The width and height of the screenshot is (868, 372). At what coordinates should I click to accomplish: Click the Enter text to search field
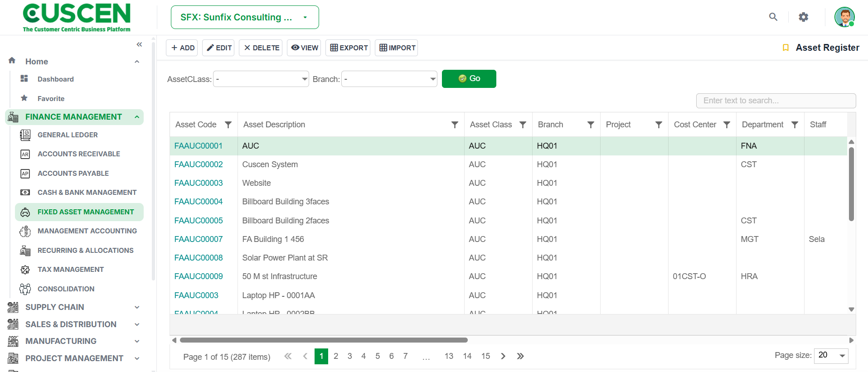(776, 101)
